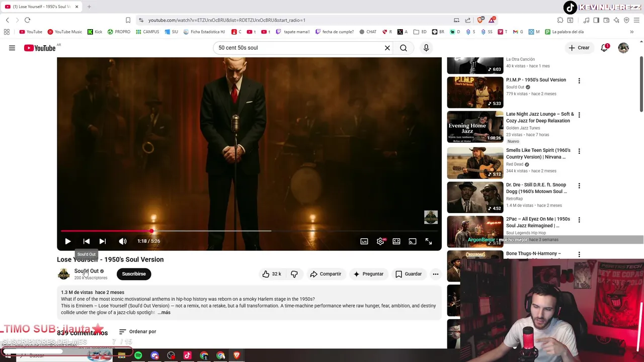This screenshot has width=644, height=362.
Task: Open the Kick bookmark
Action: (x=95, y=32)
